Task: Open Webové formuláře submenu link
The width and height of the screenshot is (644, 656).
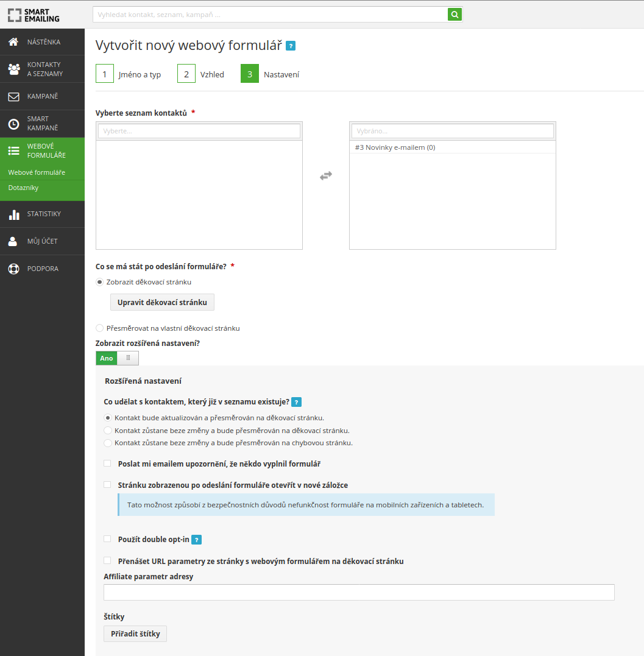Action: click(37, 172)
